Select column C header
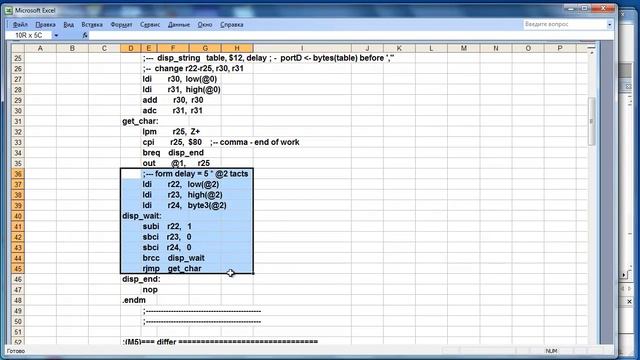 pyautogui.click(x=104, y=48)
